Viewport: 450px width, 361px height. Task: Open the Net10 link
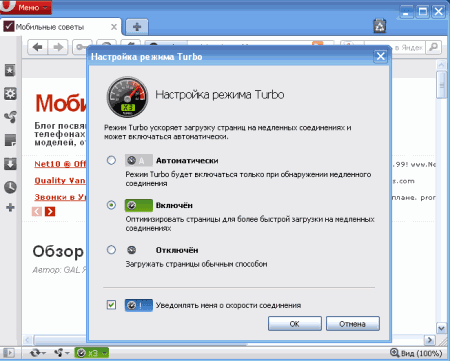point(60,164)
